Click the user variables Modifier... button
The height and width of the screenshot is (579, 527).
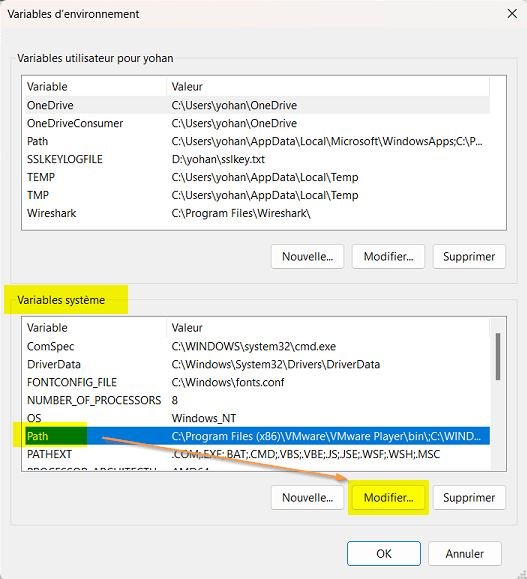pos(388,257)
